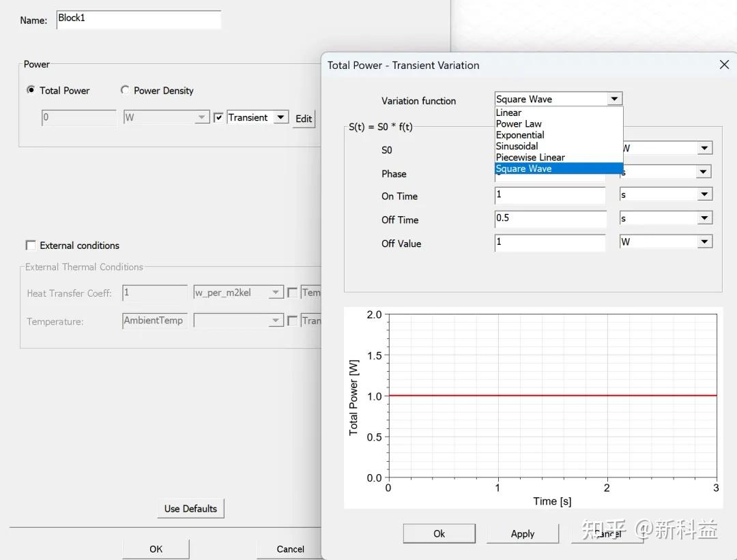
Task: Select the Power Density radio button
Action: click(125, 90)
